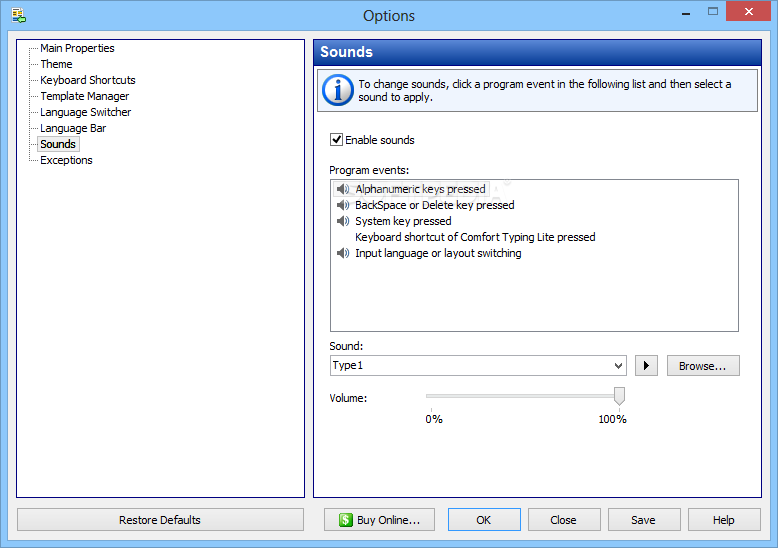The image size is (778, 548).
Task: Select Alphanumeric keys pressed event
Action: coord(420,189)
